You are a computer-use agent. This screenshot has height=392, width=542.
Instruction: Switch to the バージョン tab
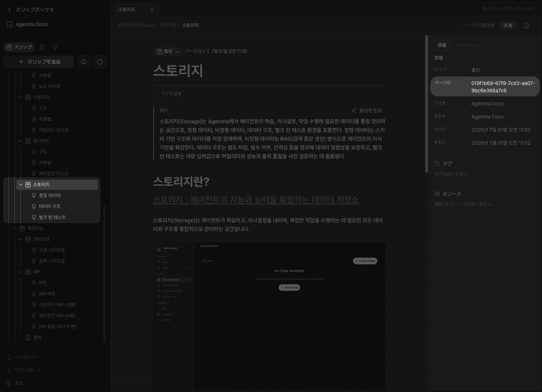tap(467, 45)
